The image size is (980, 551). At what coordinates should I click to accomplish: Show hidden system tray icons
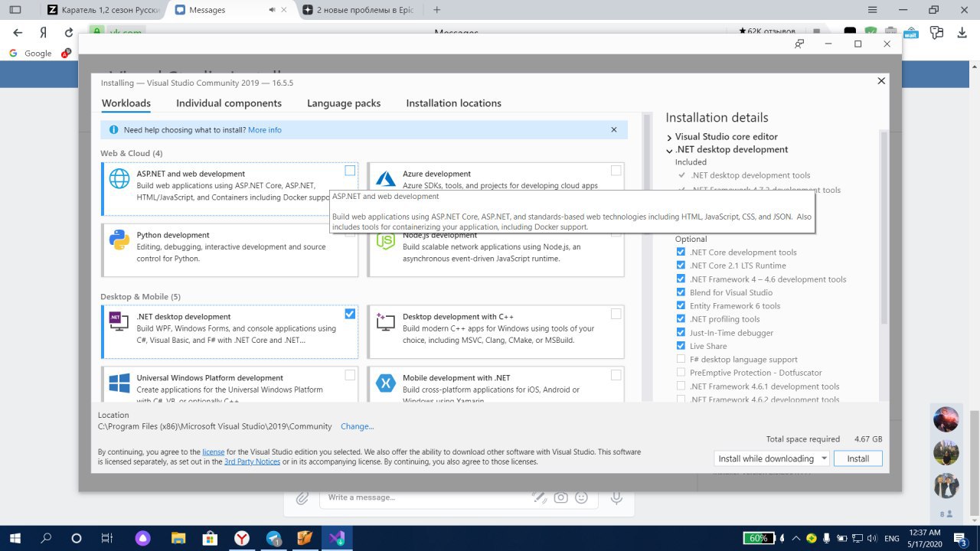click(797, 538)
